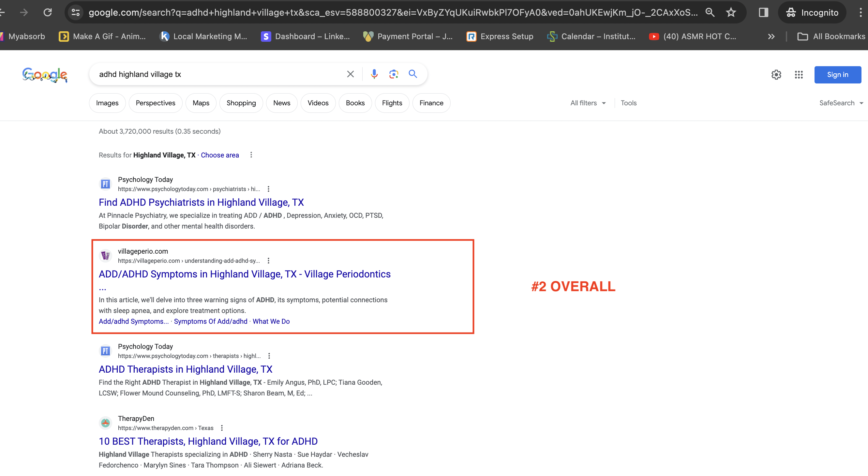Open more options for TherapyDen result
This screenshot has width=868, height=476.
[x=222, y=428]
